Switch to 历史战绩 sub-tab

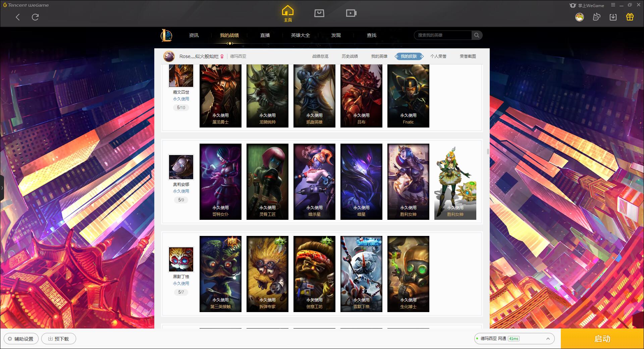pos(350,56)
